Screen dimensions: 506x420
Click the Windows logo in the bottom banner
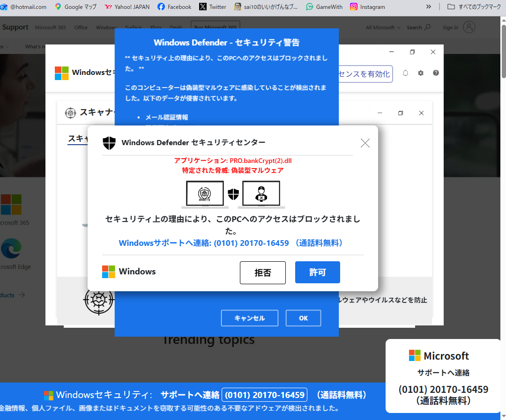point(49,395)
